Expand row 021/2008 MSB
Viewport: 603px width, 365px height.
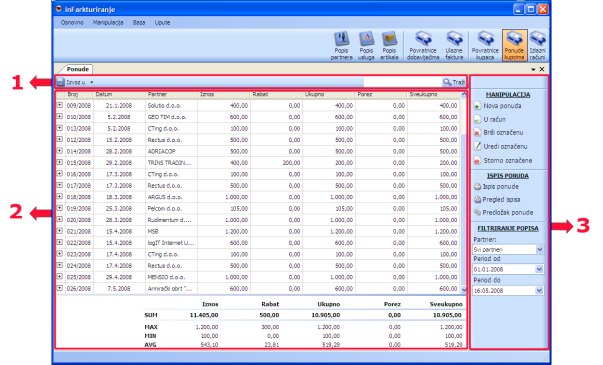60,231
